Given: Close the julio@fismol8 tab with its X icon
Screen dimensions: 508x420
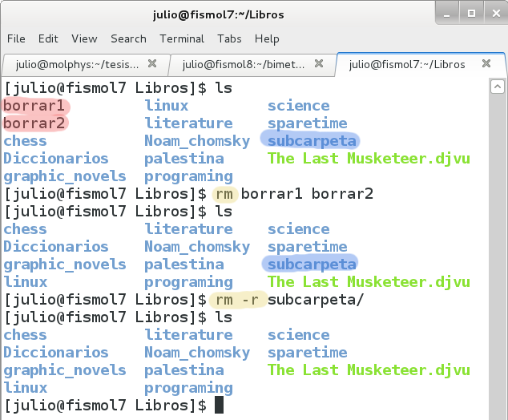Looking at the screenshot, I should (x=319, y=64).
